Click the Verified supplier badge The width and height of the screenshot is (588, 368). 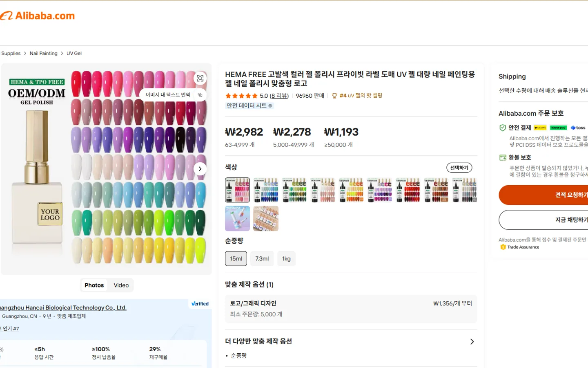coord(200,304)
